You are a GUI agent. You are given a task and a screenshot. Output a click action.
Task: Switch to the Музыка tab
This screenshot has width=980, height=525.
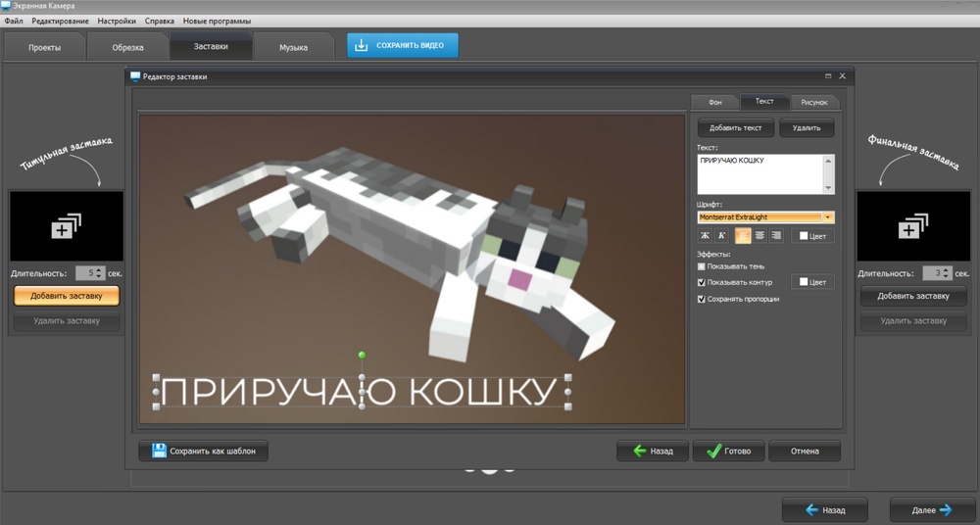point(293,47)
